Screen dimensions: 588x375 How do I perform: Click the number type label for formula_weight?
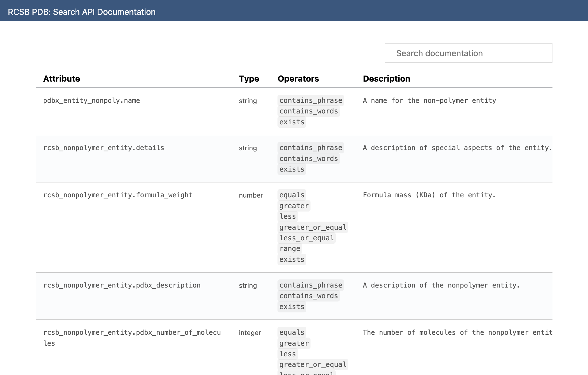[x=251, y=195]
